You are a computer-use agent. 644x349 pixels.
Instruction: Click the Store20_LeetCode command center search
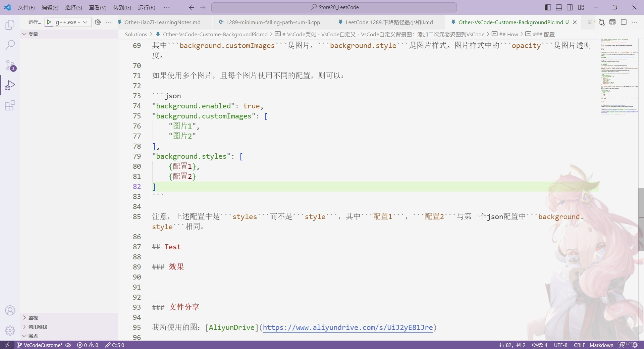(x=334, y=7)
